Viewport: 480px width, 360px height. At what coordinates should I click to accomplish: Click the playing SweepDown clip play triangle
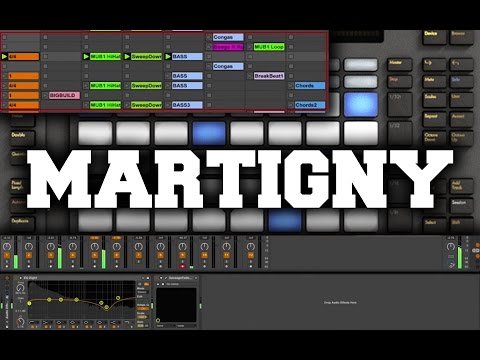(x=127, y=57)
